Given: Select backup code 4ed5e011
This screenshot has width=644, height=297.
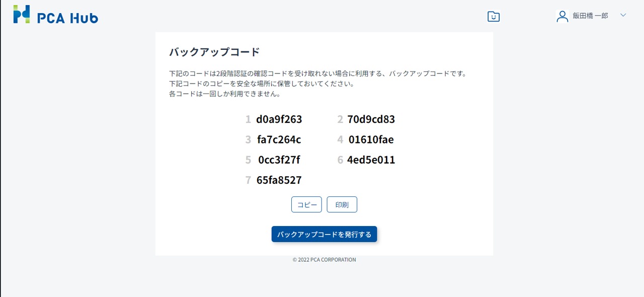Looking at the screenshot, I should [x=371, y=160].
